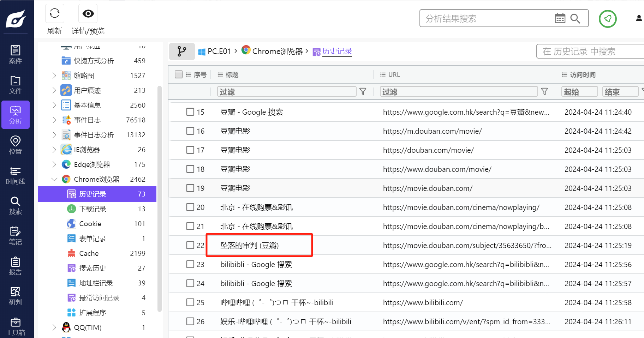
Task: Check the checkbox for row 16
Action: [190, 131]
